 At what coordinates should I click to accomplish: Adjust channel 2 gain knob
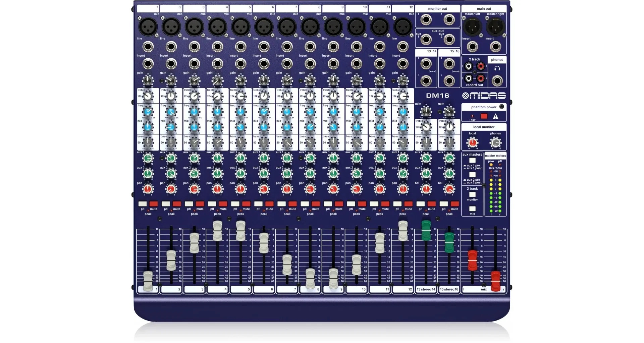coord(171,80)
